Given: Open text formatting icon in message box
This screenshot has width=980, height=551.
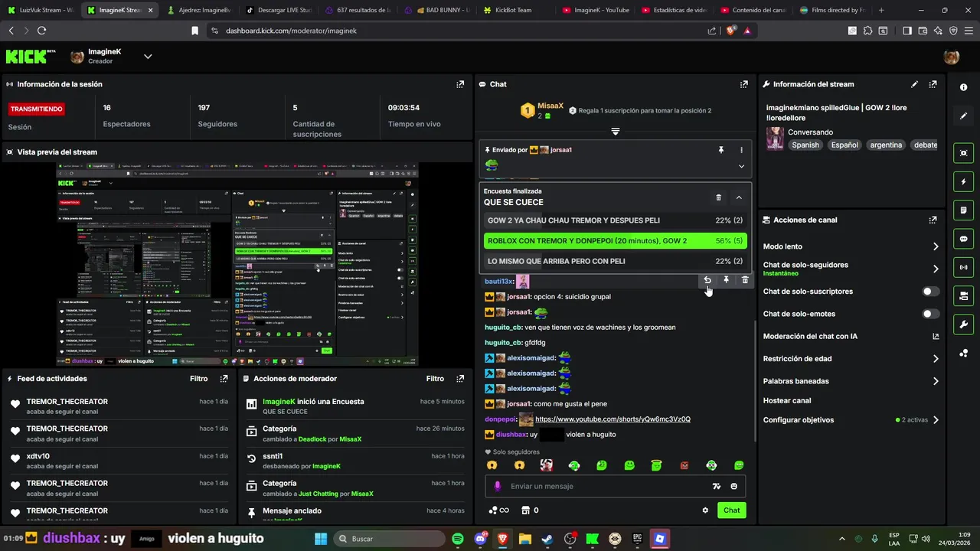Looking at the screenshot, I should point(717,486).
